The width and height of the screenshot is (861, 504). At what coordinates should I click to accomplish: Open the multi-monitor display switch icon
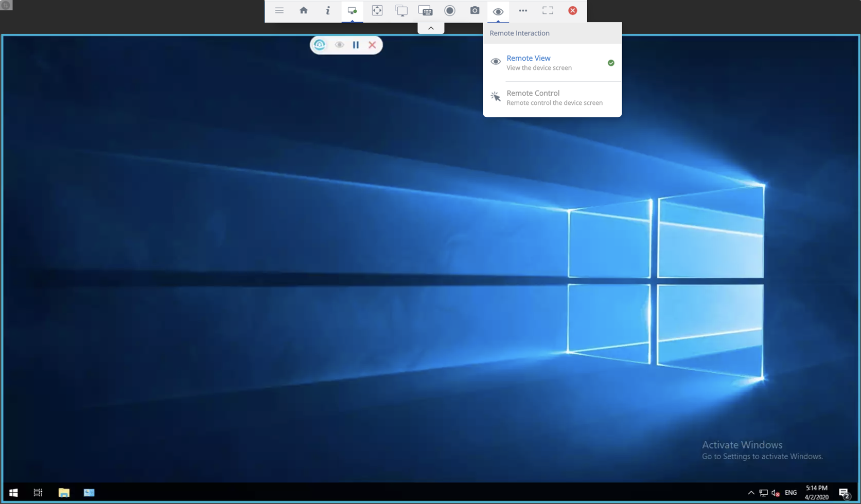click(401, 10)
